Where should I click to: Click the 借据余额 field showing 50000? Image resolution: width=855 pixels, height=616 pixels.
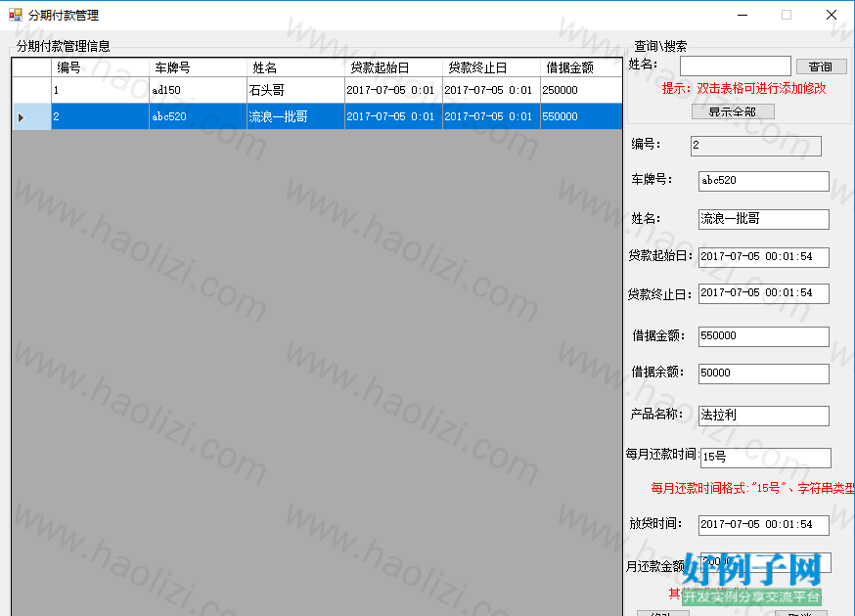tap(763, 374)
